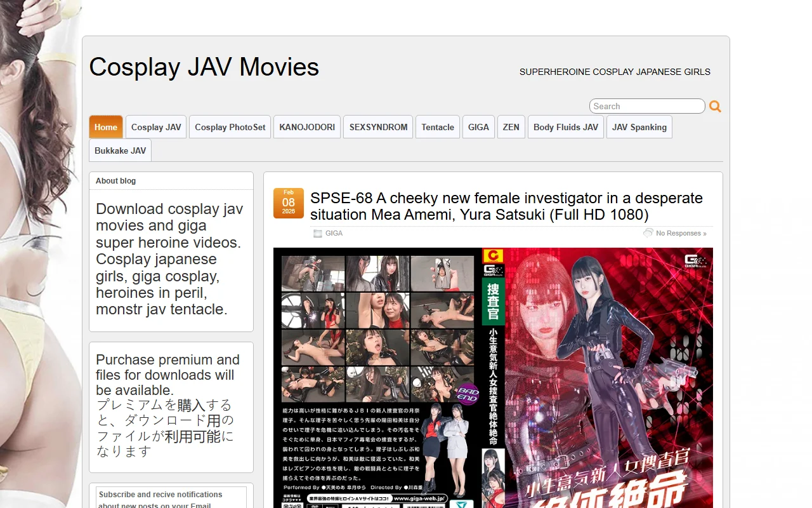This screenshot has height=508, width=812.
Task: Click the speech bubble icon near No Responses
Action: pos(649,233)
